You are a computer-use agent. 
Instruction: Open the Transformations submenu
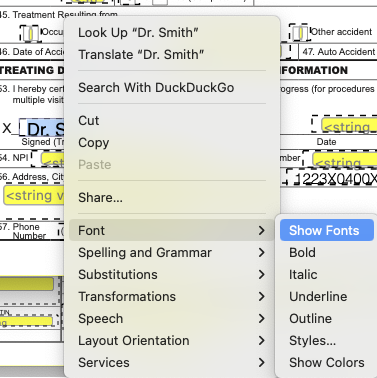coord(172,296)
